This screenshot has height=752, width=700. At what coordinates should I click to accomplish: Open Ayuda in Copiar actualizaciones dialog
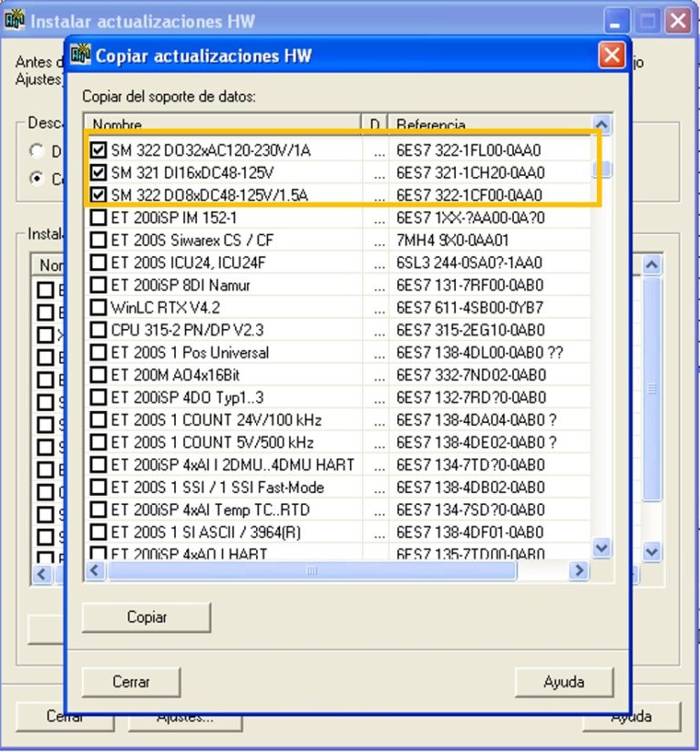pos(563,681)
